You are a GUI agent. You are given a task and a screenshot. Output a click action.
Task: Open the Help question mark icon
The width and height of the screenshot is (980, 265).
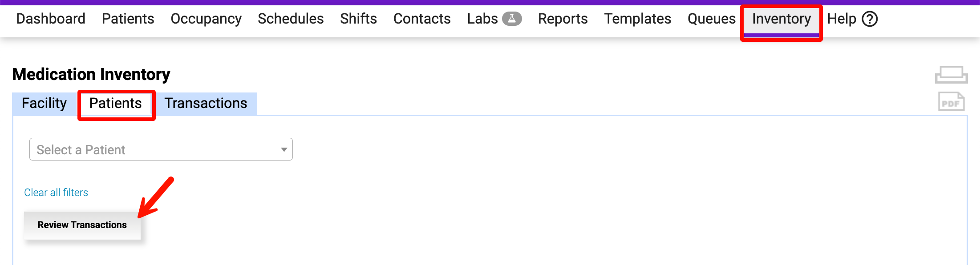click(x=870, y=19)
